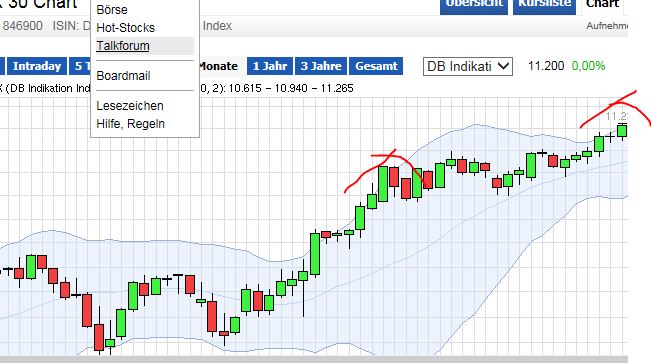Set chart range to 1 Jahr
Screen dimensions: 651x363
coord(270,66)
